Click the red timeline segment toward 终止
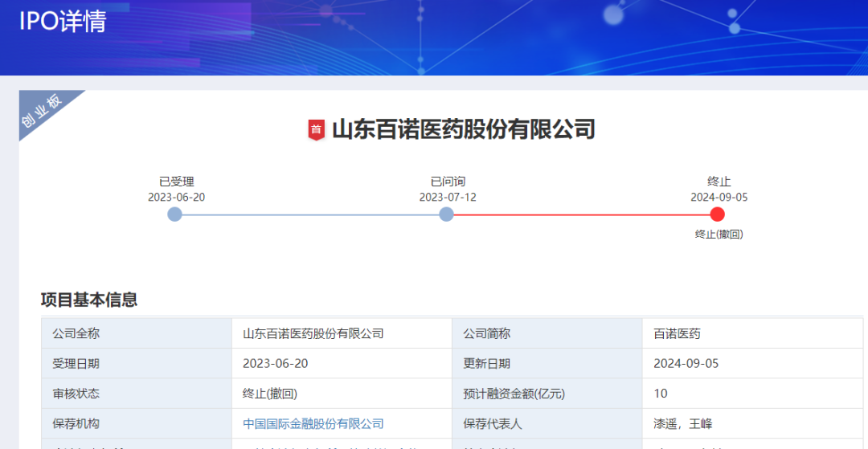 coord(582,214)
